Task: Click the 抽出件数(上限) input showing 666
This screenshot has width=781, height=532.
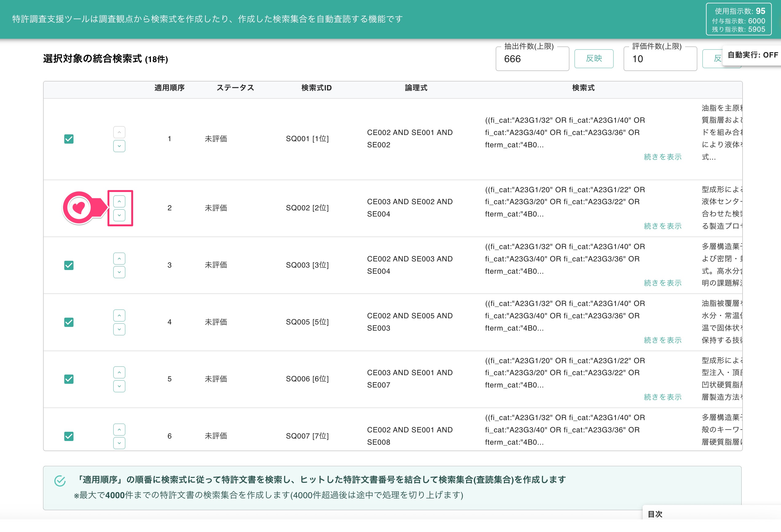Action: tap(532, 59)
